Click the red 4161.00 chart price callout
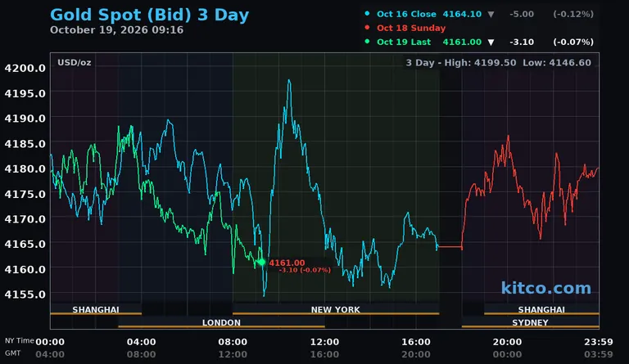The height and width of the screenshot is (364, 629). pos(287,263)
